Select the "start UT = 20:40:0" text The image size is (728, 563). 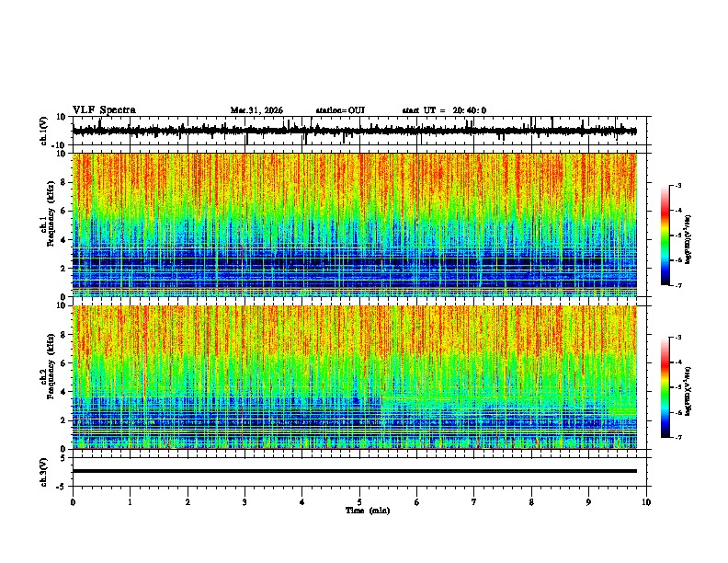click(444, 110)
